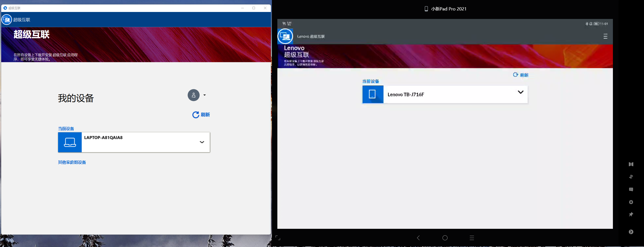644x247 pixels.
Task: Click the Lenovo 超级互联 title text on the tablet
Action: [311, 36]
